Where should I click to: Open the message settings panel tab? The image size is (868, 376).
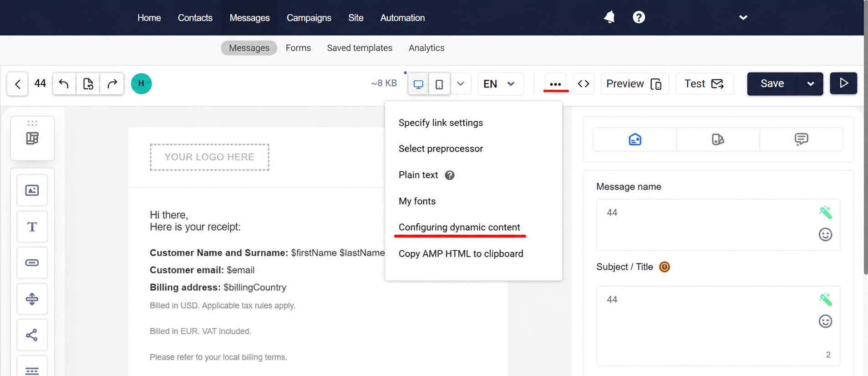635,139
